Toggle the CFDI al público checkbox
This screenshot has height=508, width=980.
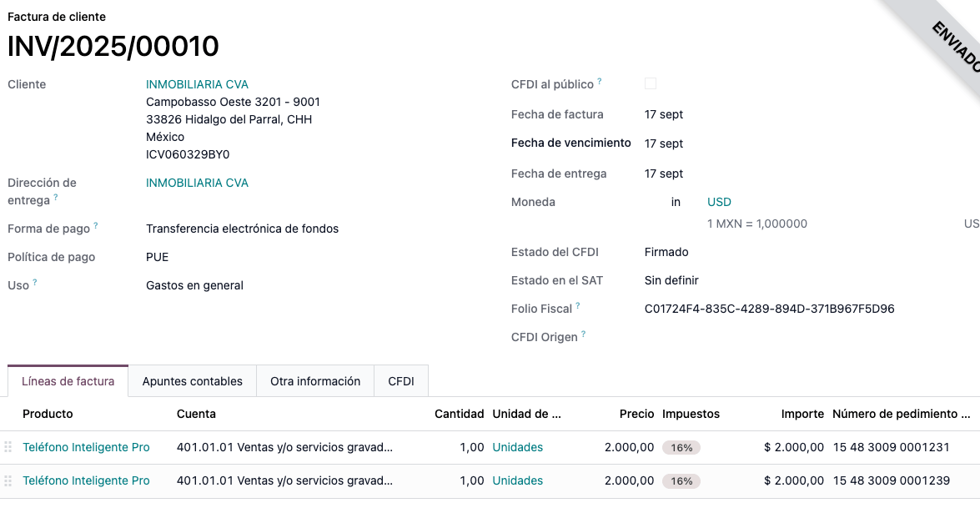651,83
